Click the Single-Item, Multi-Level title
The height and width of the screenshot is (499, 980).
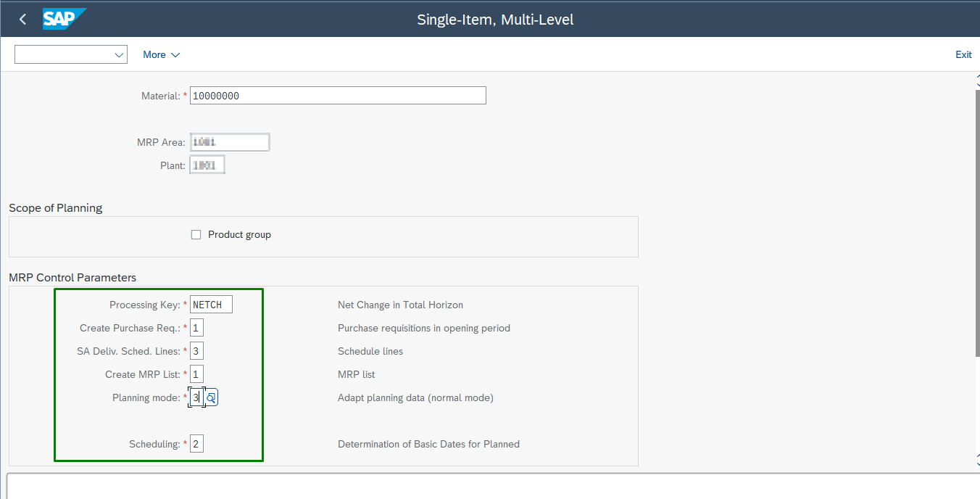pos(495,20)
